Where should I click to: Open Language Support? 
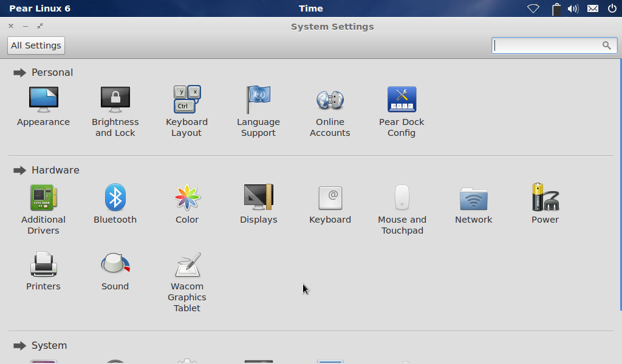[258, 112]
